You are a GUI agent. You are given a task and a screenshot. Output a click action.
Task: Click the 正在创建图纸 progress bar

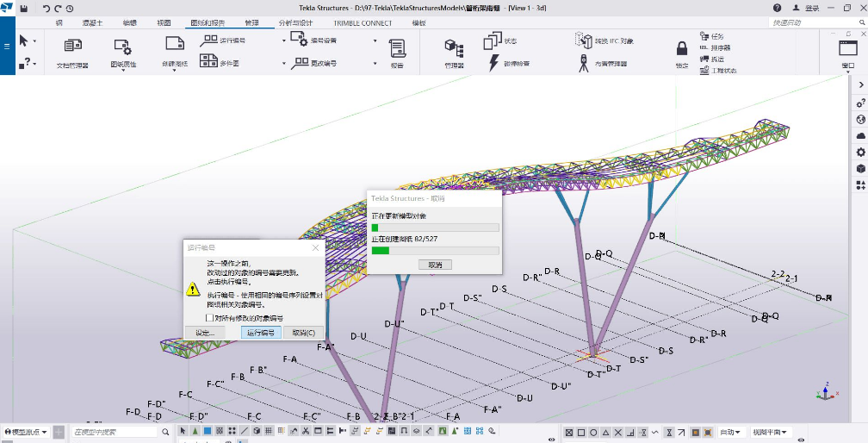pos(435,250)
